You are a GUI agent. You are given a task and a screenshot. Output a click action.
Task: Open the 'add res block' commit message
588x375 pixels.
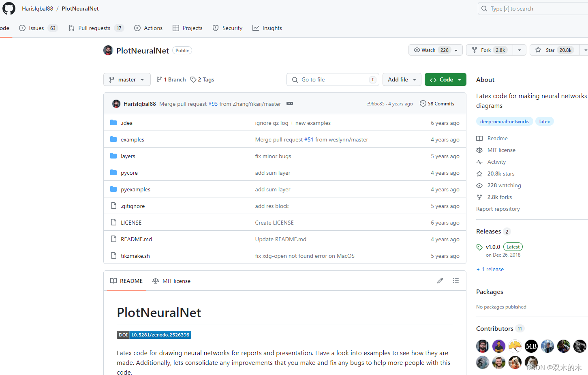point(272,206)
